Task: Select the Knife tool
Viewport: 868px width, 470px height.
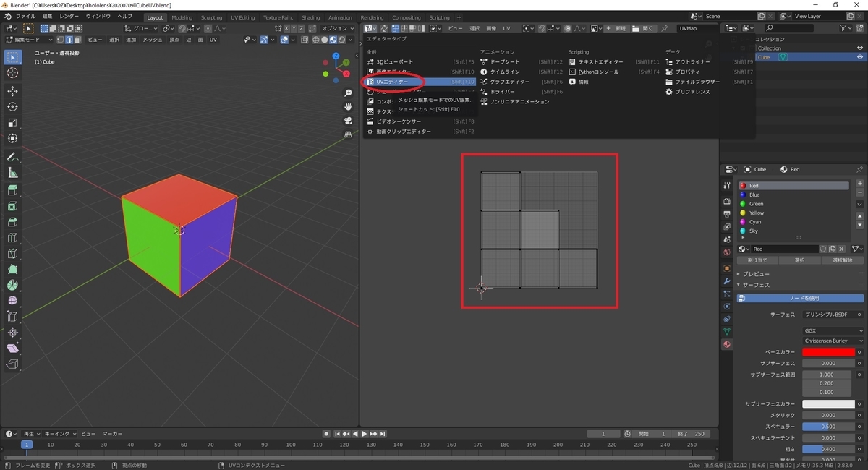Action: 13,254
